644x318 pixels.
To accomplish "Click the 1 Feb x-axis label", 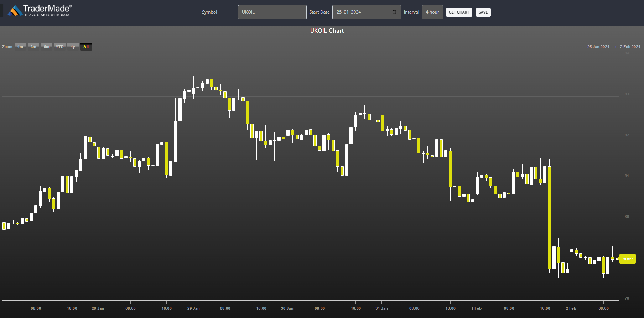I will [476, 308].
